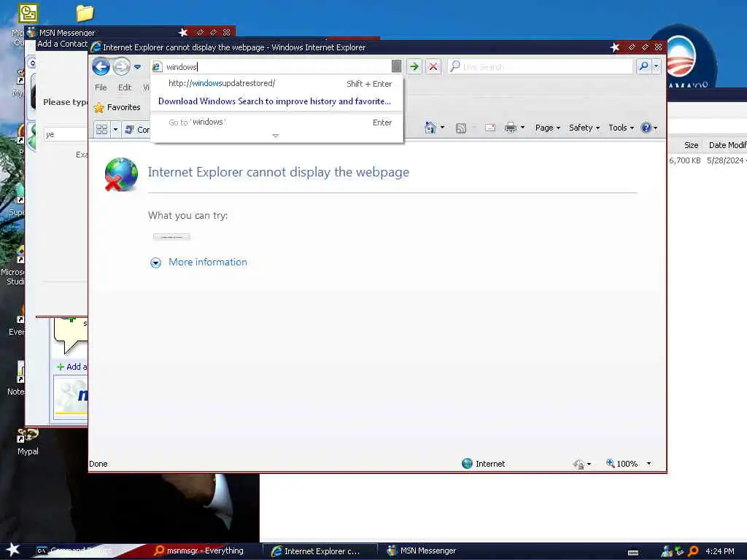Click the Internet zone globe in status bar
Image resolution: width=747 pixels, height=560 pixels.
coord(467,463)
